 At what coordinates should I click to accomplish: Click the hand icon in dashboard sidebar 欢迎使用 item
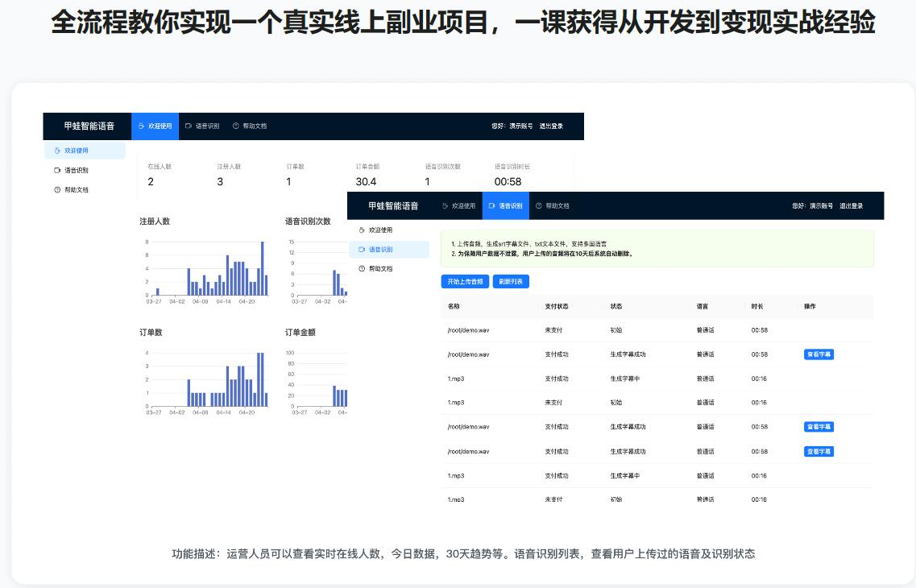[57, 151]
